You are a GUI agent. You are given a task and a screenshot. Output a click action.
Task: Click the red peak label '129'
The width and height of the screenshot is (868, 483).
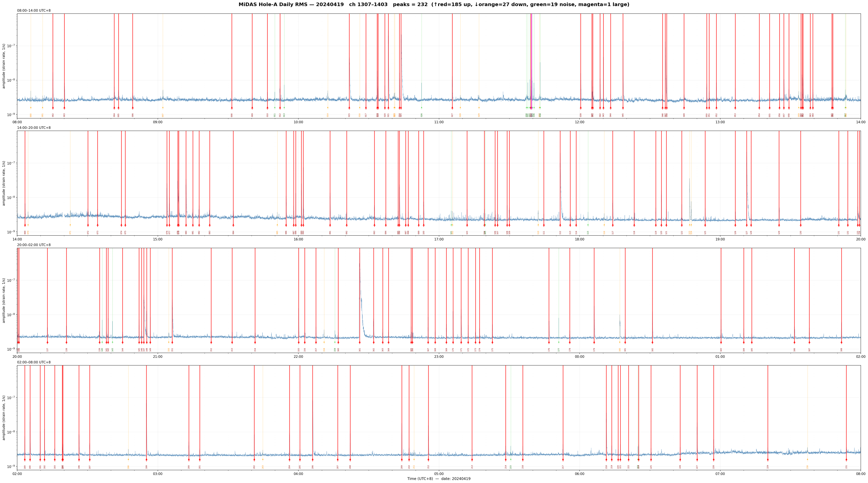[x=779, y=232]
